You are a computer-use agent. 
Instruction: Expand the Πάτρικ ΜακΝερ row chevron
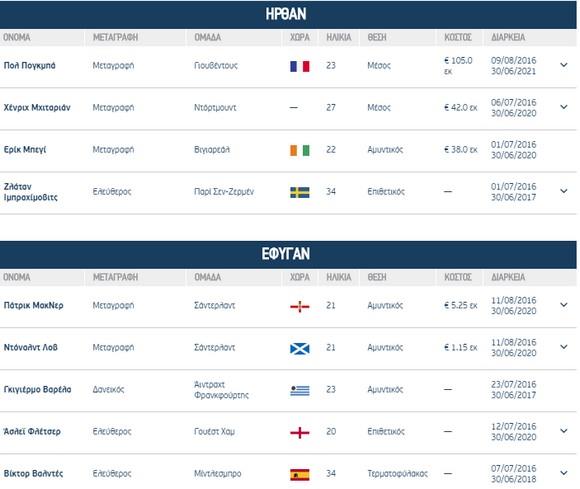point(564,305)
